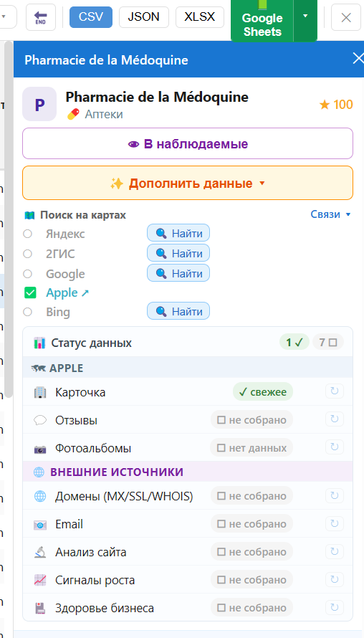The height and width of the screenshot is (638, 364).
Task: Click the ВНЕШНИЕ ИСТОЧНИКИ globe icon
Action: (x=39, y=472)
